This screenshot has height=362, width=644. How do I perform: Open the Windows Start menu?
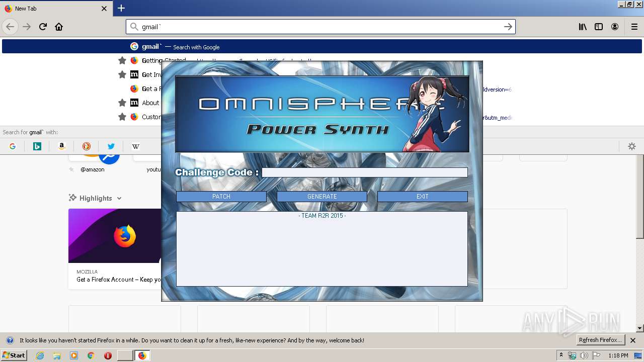[14, 355]
